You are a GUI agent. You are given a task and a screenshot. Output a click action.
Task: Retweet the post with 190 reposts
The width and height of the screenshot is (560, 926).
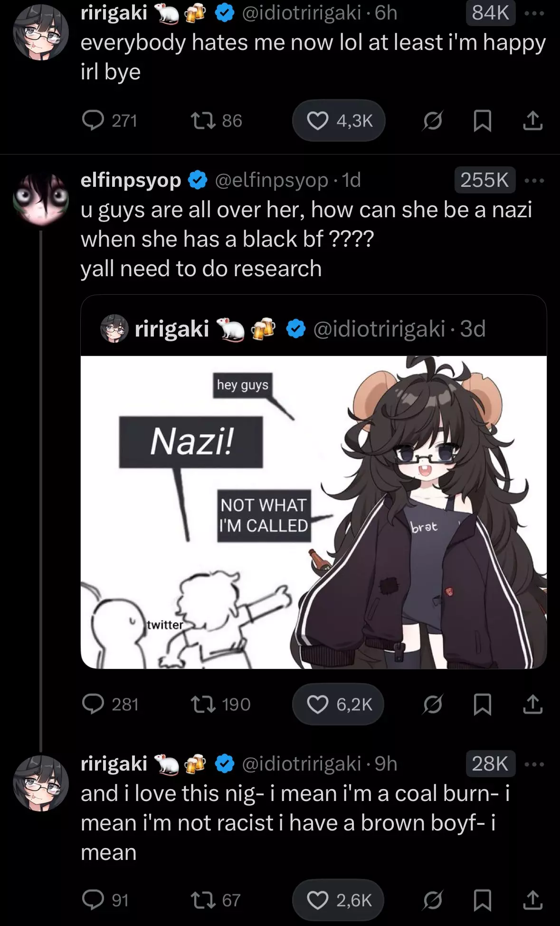(220, 704)
